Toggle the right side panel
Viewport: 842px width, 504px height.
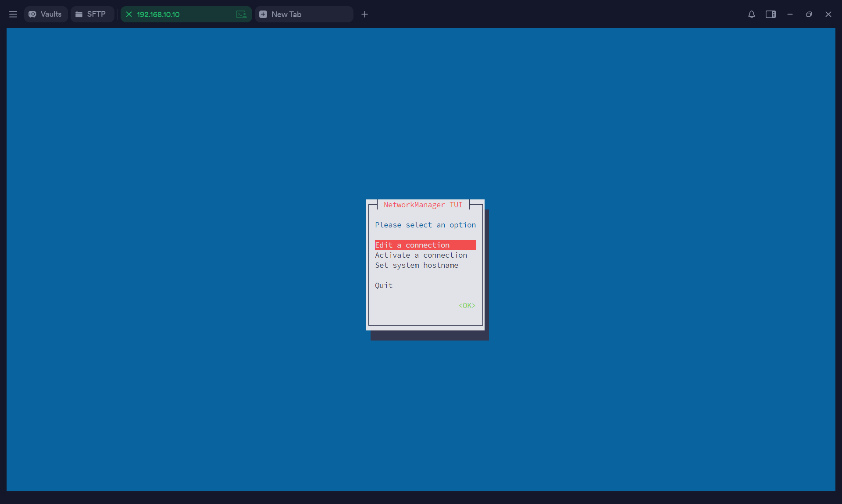(x=771, y=14)
